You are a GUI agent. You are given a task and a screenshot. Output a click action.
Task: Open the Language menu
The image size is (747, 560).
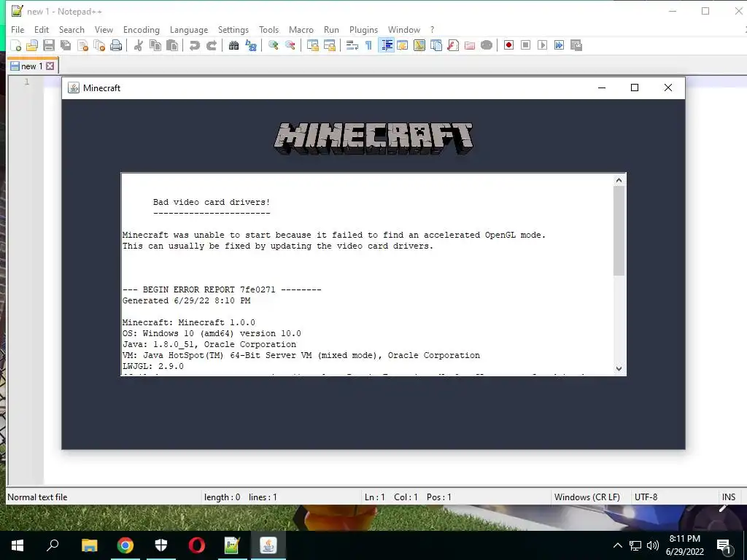pos(189,29)
